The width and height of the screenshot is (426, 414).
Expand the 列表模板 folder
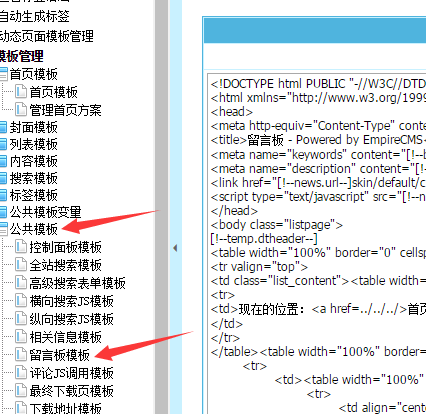coord(3,144)
